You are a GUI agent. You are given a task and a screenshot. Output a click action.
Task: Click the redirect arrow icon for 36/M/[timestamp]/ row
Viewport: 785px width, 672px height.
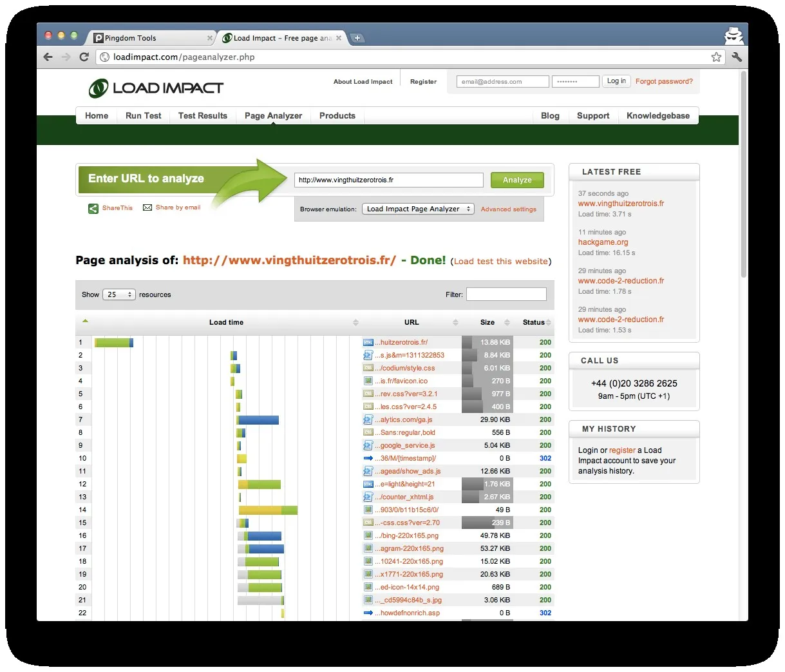tap(368, 458)
